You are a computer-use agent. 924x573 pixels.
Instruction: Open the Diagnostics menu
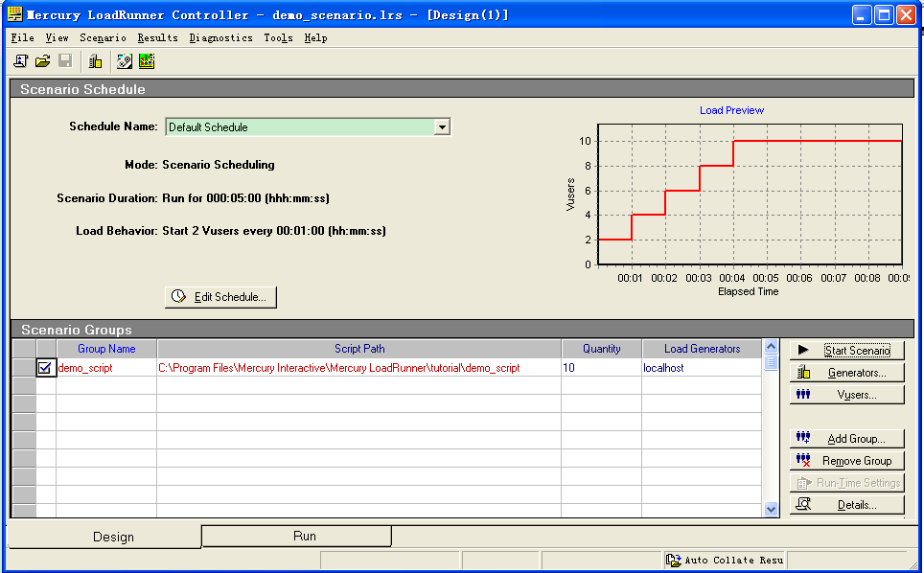coord(221,37)
